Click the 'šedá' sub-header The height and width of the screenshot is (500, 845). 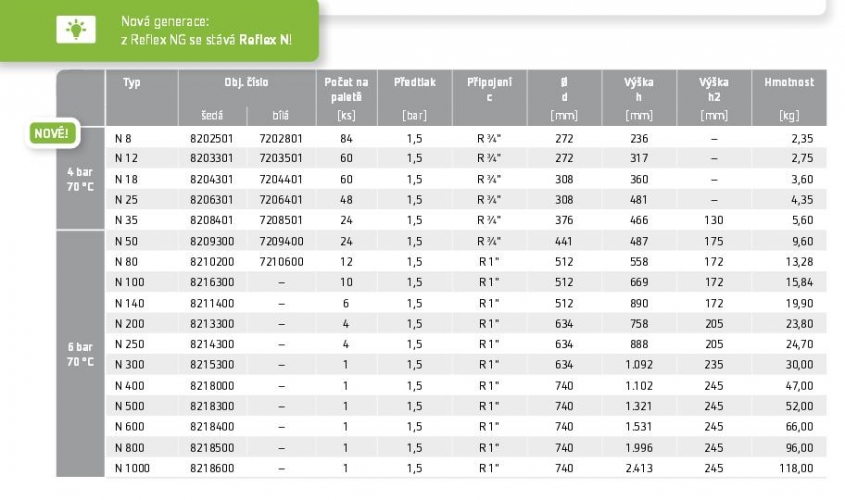pyautogui.click(x=212, y=115)
